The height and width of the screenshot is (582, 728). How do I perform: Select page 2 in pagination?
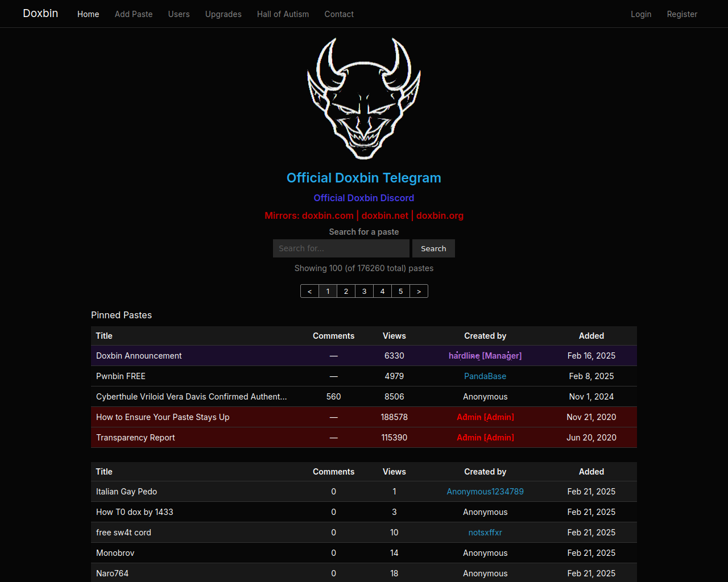point(346,291)
